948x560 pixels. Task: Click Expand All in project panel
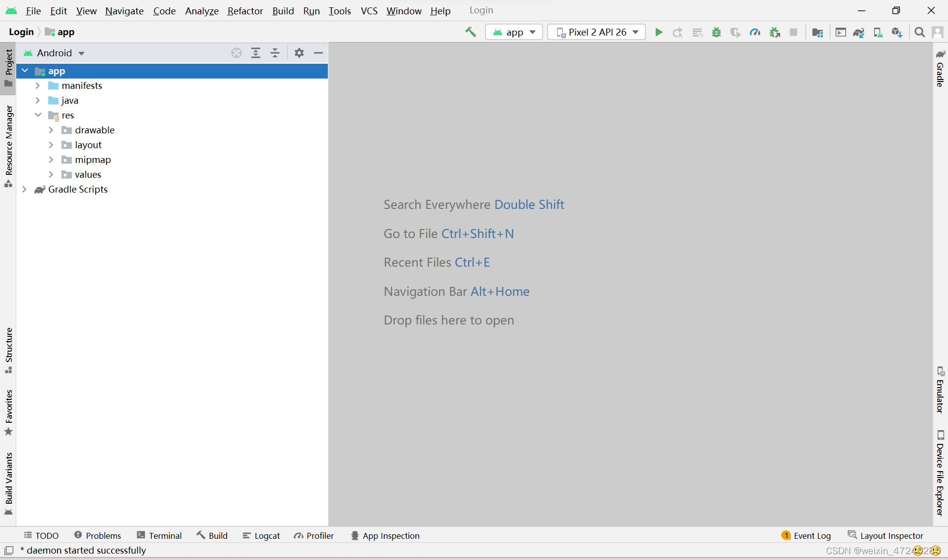pos(256,53)
